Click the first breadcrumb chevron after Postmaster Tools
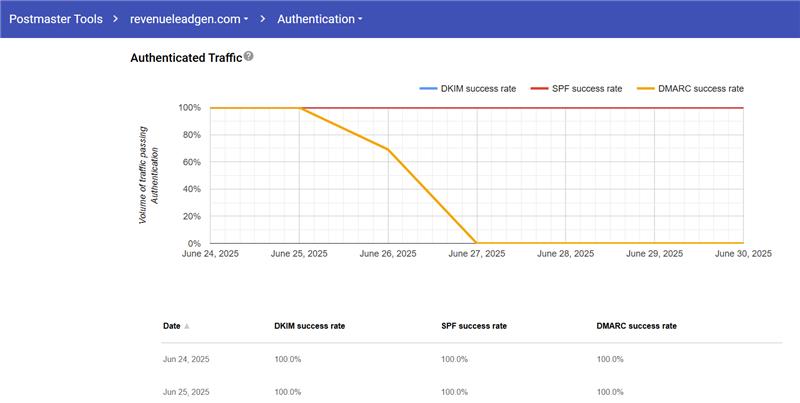 click(116, 19)
